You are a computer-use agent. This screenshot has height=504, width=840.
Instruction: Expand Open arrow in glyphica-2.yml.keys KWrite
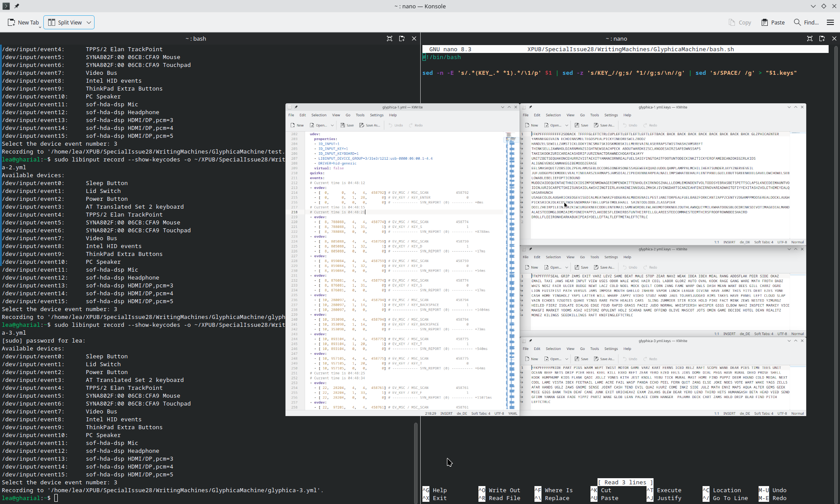(567, 267)
